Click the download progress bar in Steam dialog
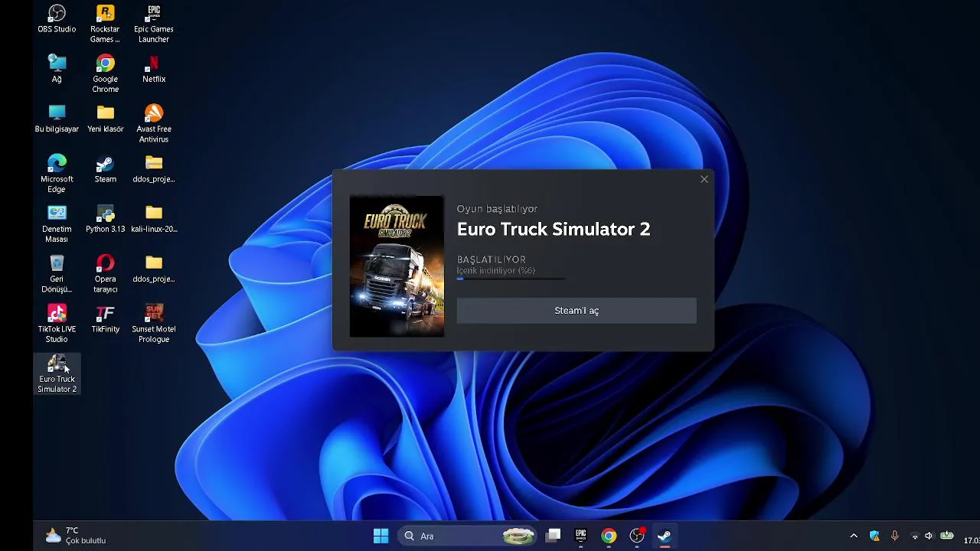 [x=511, y=279]
